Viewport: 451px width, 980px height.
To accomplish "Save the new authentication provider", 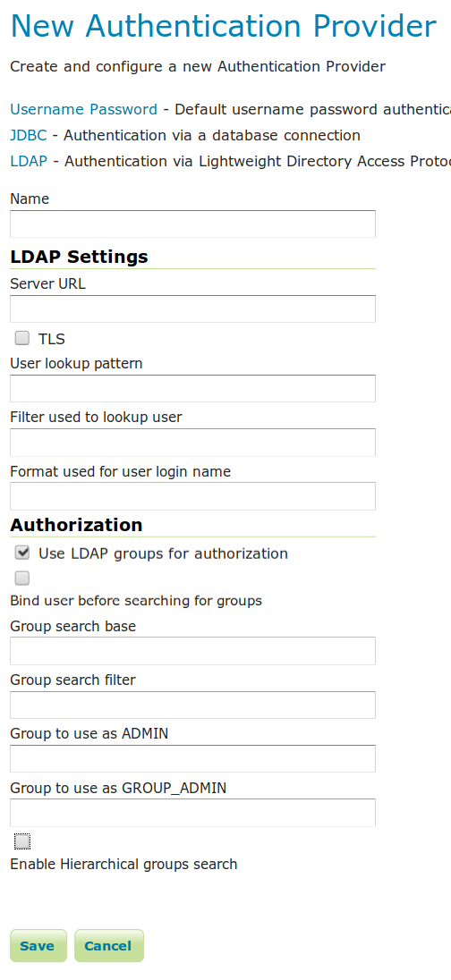I will pos(38,946).
